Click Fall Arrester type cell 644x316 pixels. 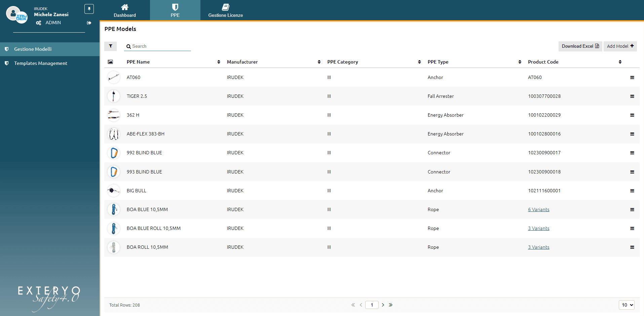[441, 96]
